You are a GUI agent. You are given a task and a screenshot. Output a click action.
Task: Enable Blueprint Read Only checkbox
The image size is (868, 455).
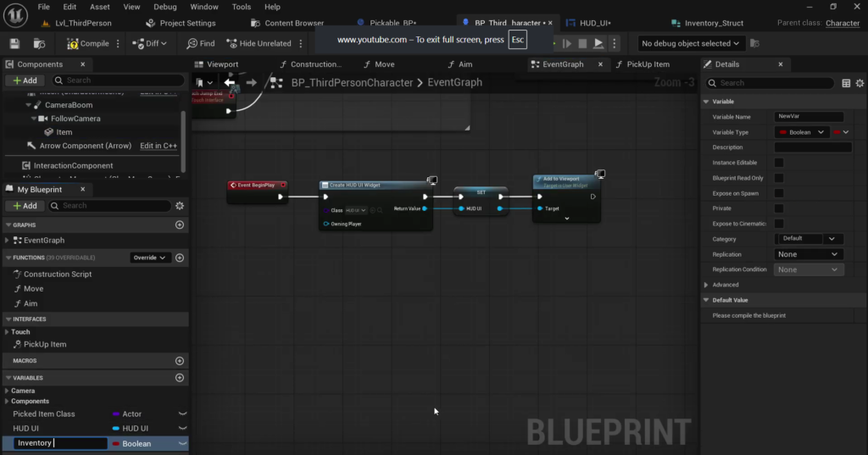(x=779, y=178)
